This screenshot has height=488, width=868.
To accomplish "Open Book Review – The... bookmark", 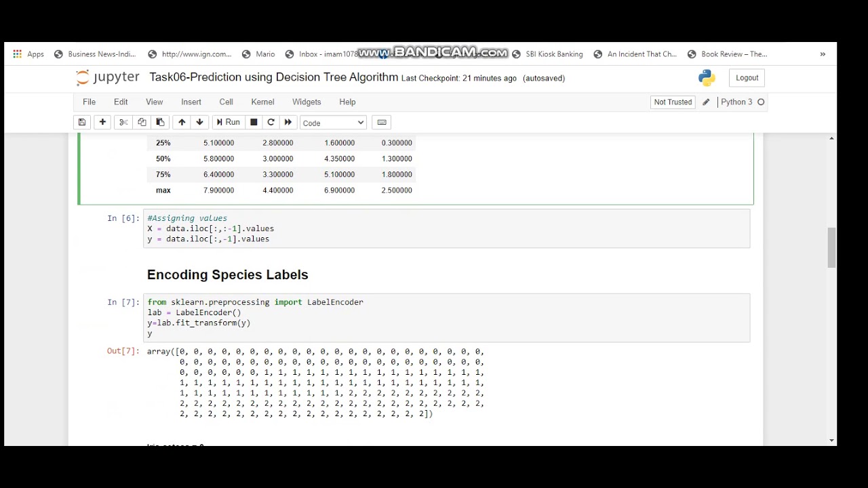I will coord(728,54).
